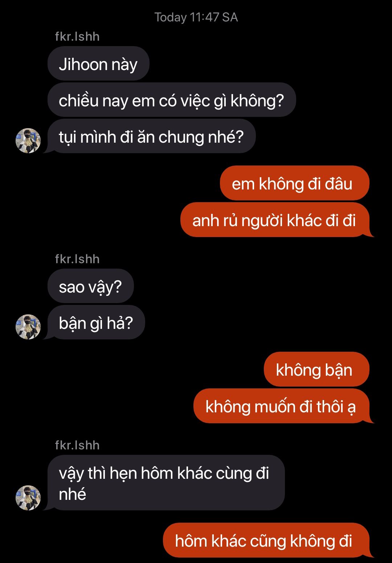Tap the orange "không bận" reply

click(x=317, y=369)
